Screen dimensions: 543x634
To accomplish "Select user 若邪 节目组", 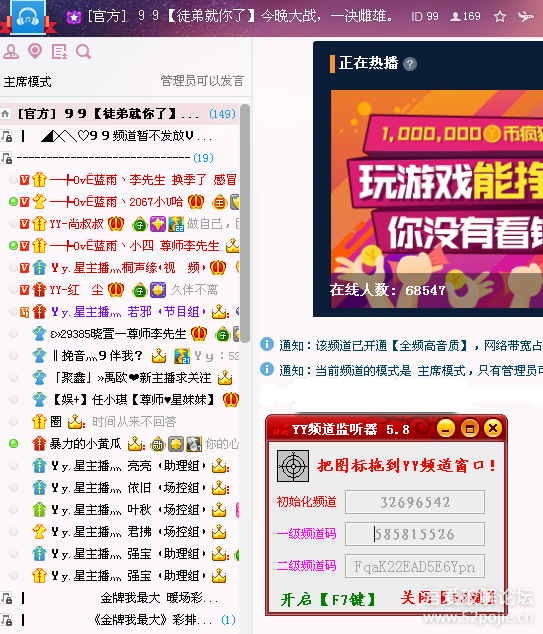I will 120,312.
